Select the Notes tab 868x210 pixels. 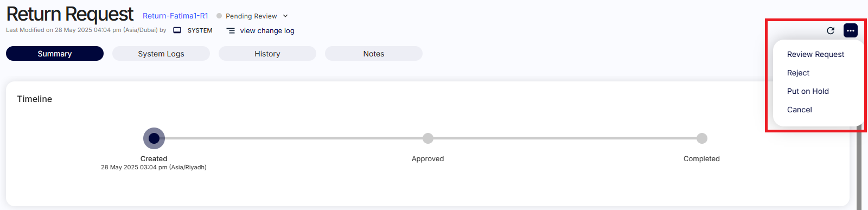click(x=374, y=54)
